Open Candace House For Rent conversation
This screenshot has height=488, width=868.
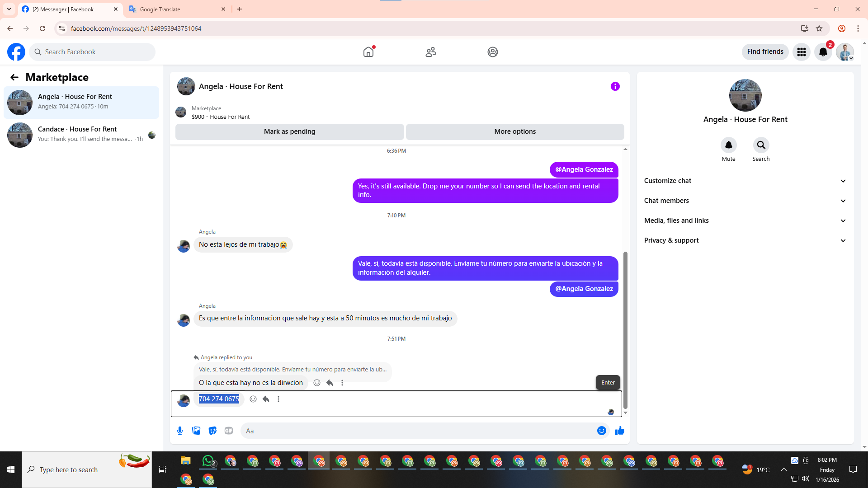[x=81, y=135]
